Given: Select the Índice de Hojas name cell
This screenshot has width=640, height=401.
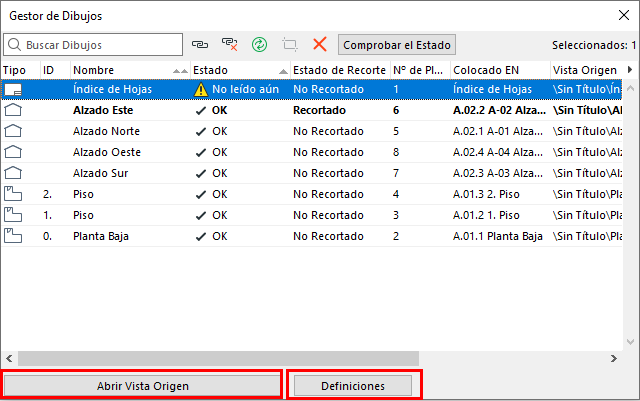Looking at the screenshot, I should click(112, 89).
